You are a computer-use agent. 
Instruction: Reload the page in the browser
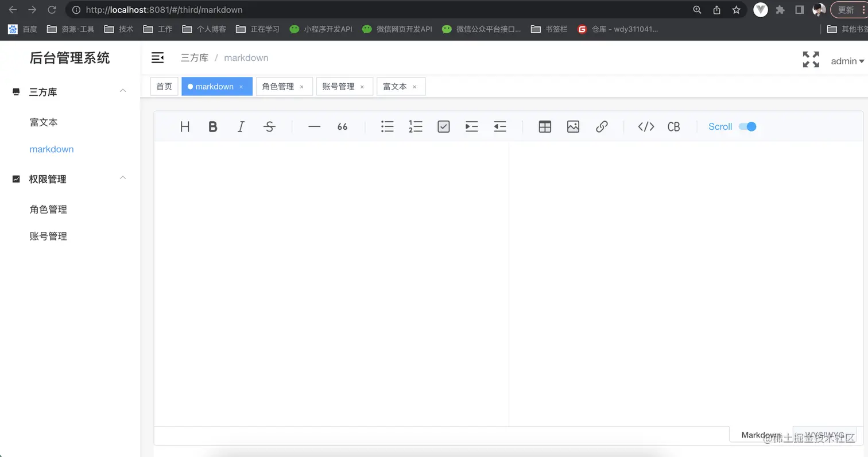click(x=52, y=10)
